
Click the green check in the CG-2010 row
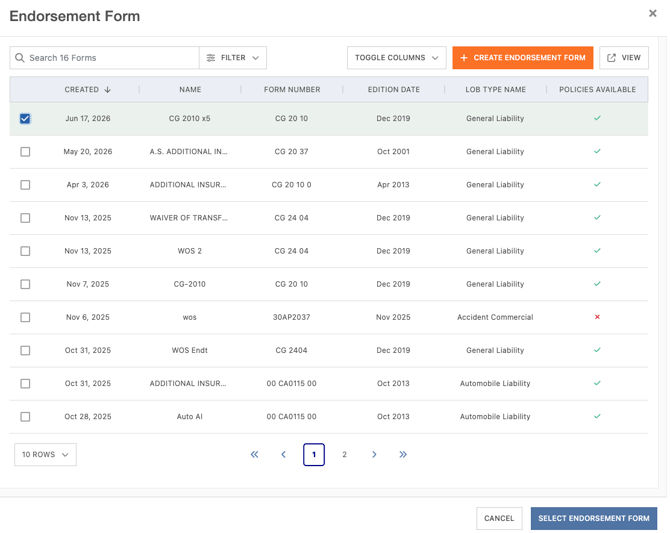[597, 284]
